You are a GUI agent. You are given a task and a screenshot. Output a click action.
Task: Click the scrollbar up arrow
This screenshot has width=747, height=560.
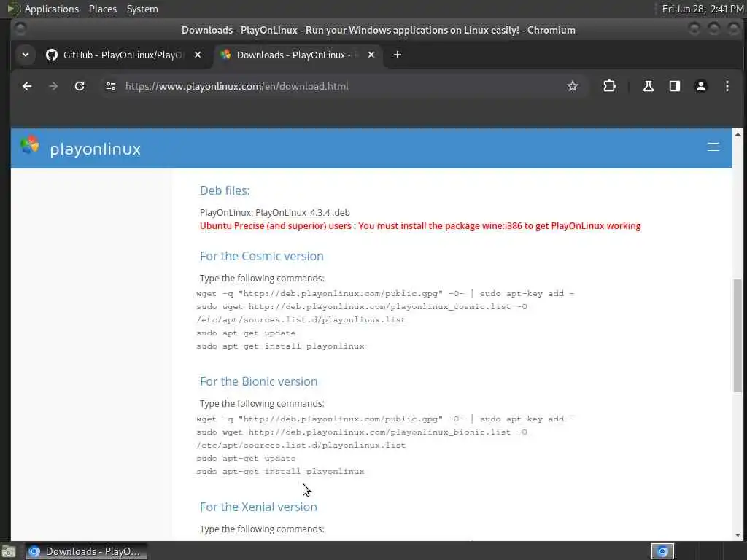click(x=738, y=135)
